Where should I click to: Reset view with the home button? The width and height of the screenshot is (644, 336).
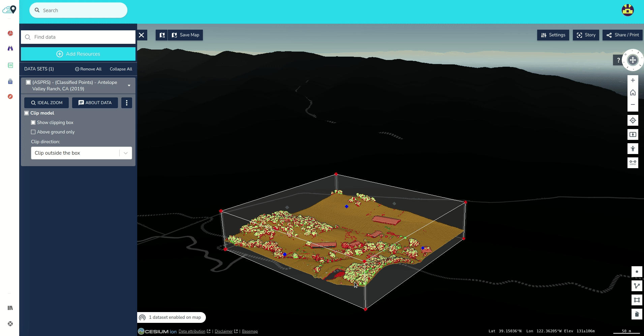click(633, 92)
